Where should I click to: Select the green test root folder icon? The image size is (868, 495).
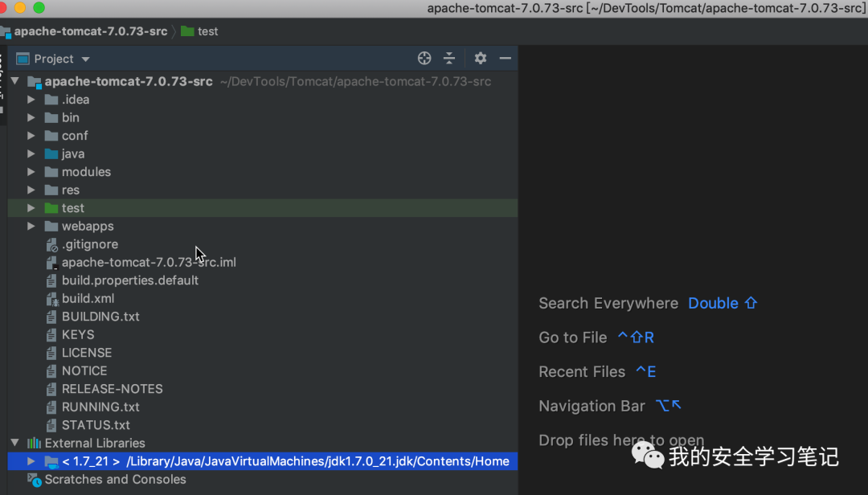tap(51, 207)
